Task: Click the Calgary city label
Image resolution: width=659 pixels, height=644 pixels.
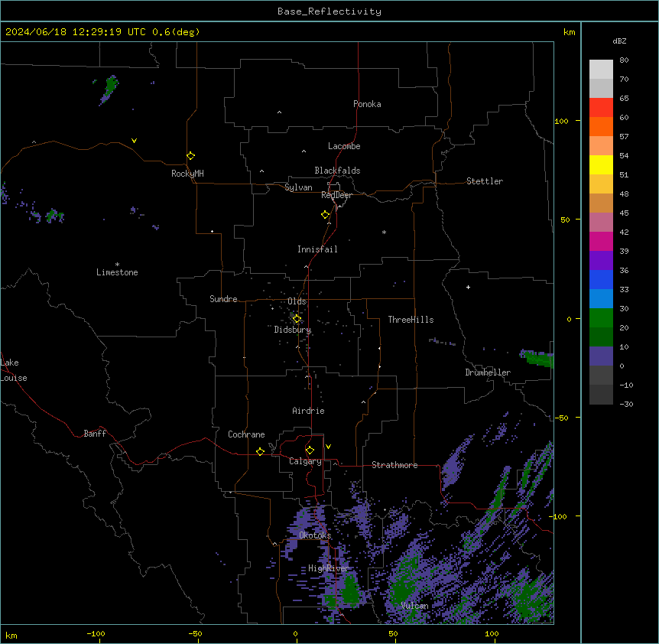Action: [x=305, y=461]
